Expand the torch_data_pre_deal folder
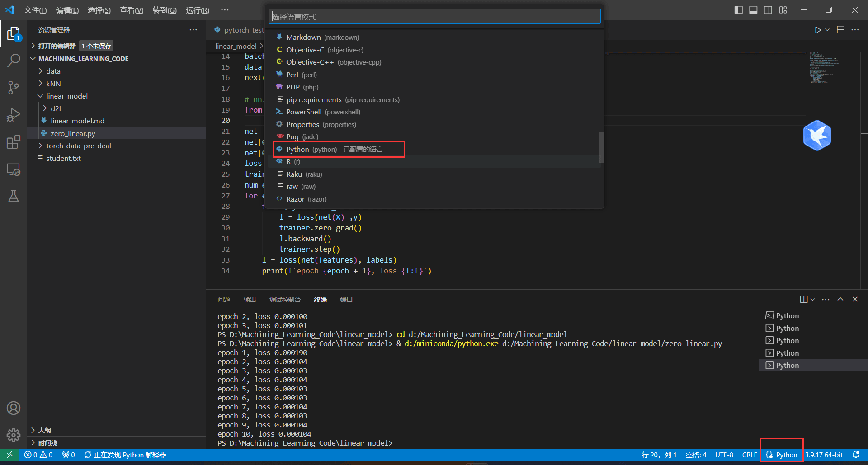Screen dimensions: 868x465 (78, 146)
